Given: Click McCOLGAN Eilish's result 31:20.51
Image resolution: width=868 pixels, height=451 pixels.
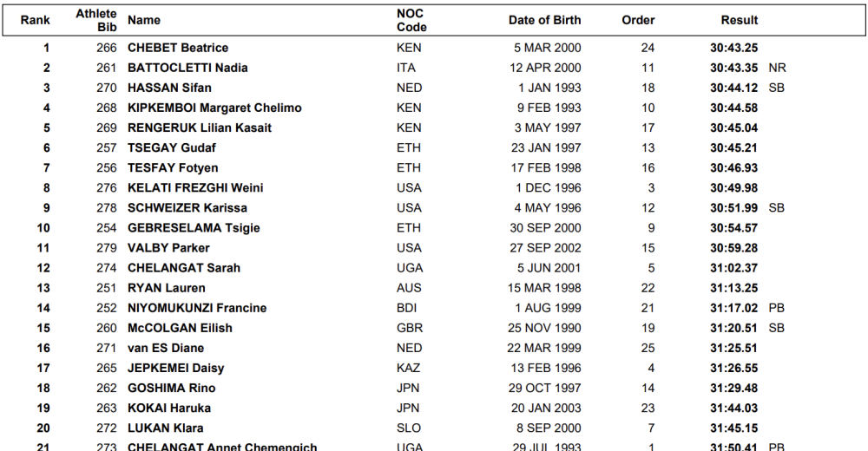Looking at the screenshot, I should click(734, 328).
